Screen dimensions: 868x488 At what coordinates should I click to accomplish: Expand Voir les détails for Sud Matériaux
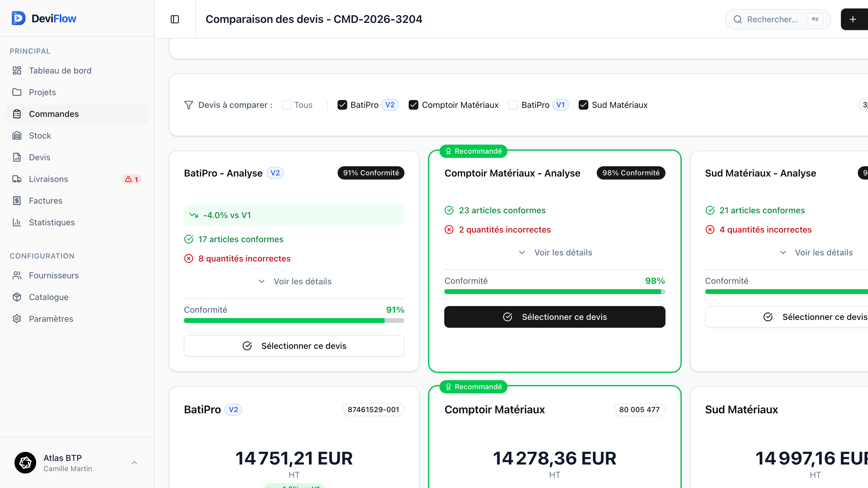coord(816,252)
